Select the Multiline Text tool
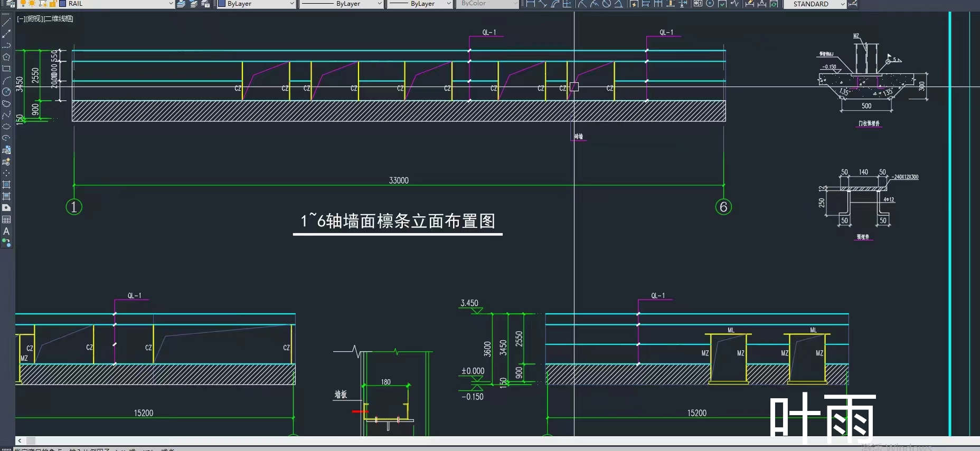 tap(6, 231)
